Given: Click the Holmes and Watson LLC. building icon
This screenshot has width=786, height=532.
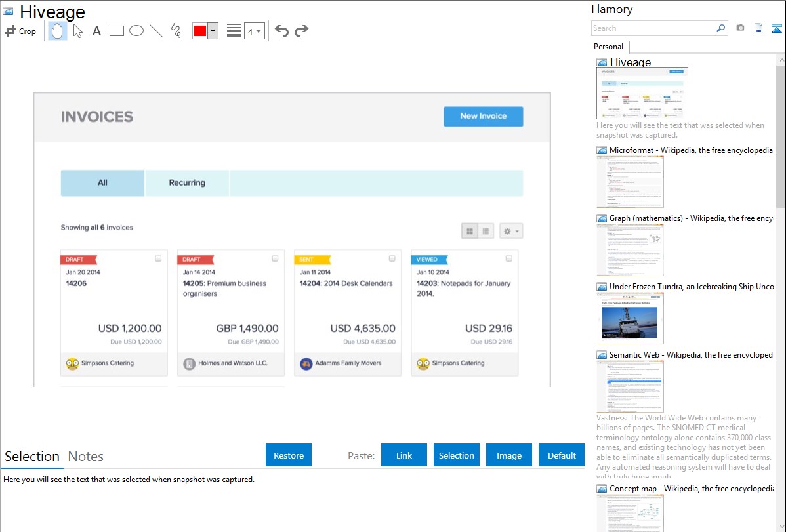Looking at the screenshot, I should (189, 363).
